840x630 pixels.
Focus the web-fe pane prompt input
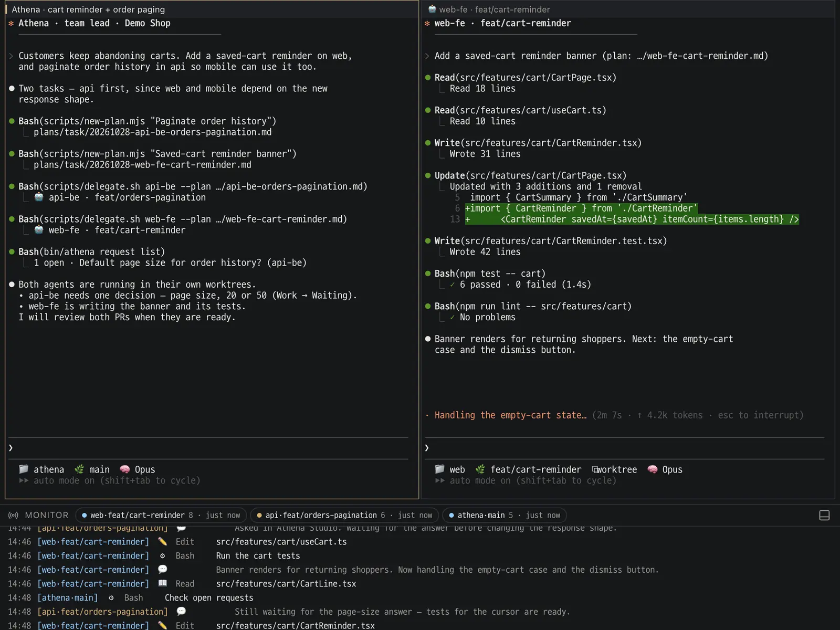tap(624, 448)
